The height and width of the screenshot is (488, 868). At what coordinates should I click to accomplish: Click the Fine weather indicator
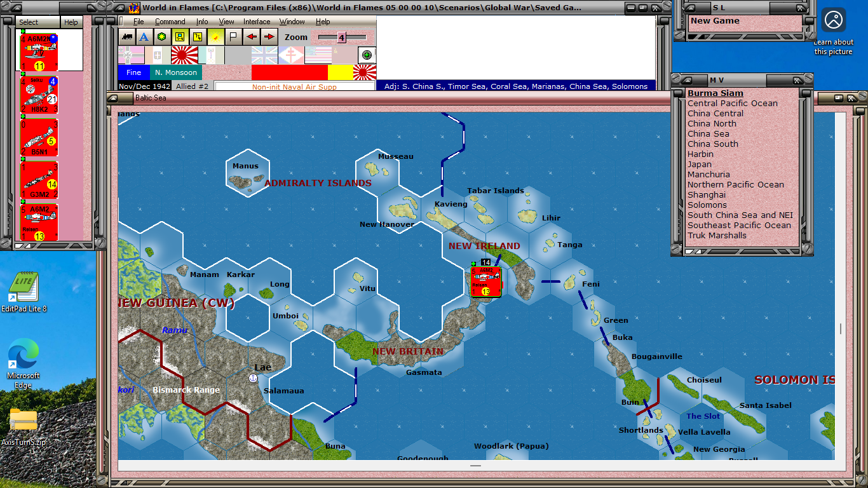tap(133, 72)
